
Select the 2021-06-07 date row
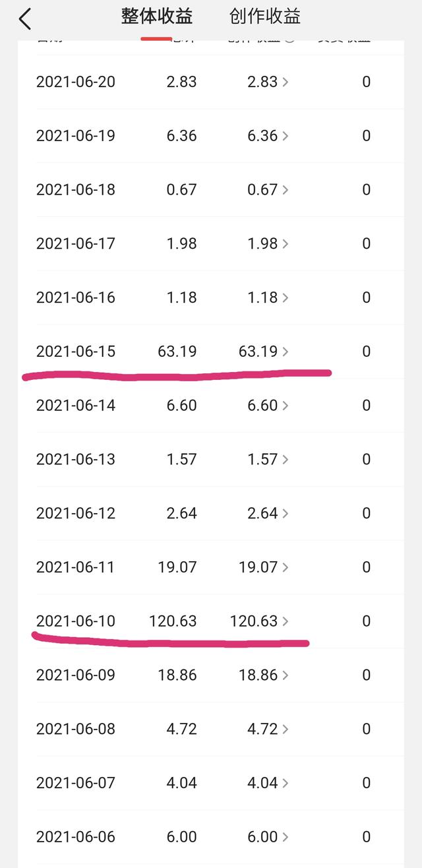pyautogui.click(x=75, y=783)
